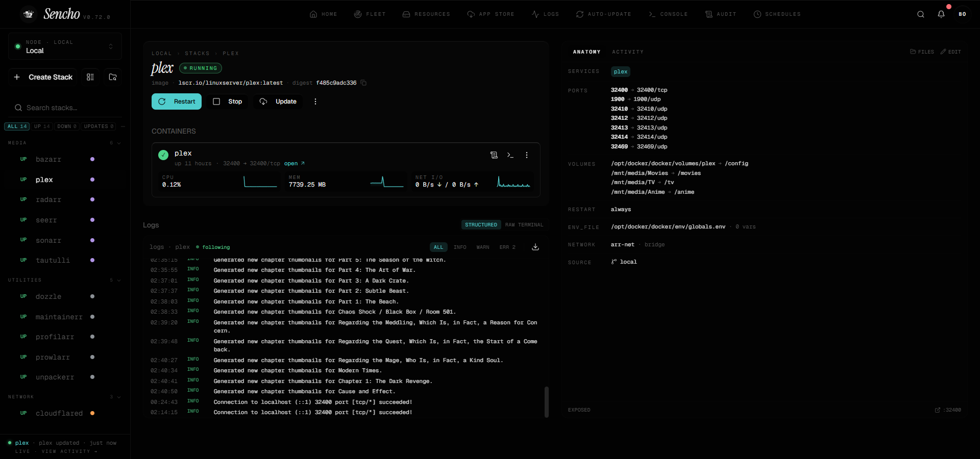Open the Schedules page
This screenshot has width=980, height=459.
[x=777, y=14]
